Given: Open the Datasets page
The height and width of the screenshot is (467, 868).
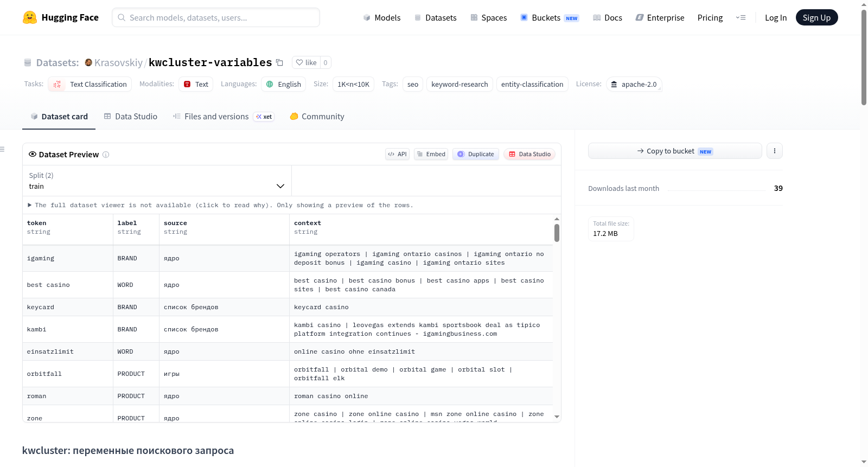Looking at the screenshot, I should pos(435,17).
